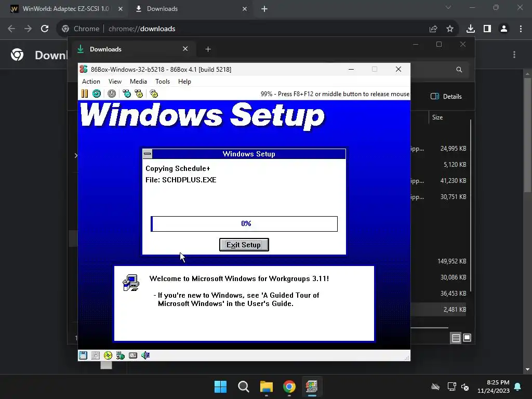
Task: Send Ctrl+Alt+Del via 86Box toolbar
Action: click(x=127, y=94)
